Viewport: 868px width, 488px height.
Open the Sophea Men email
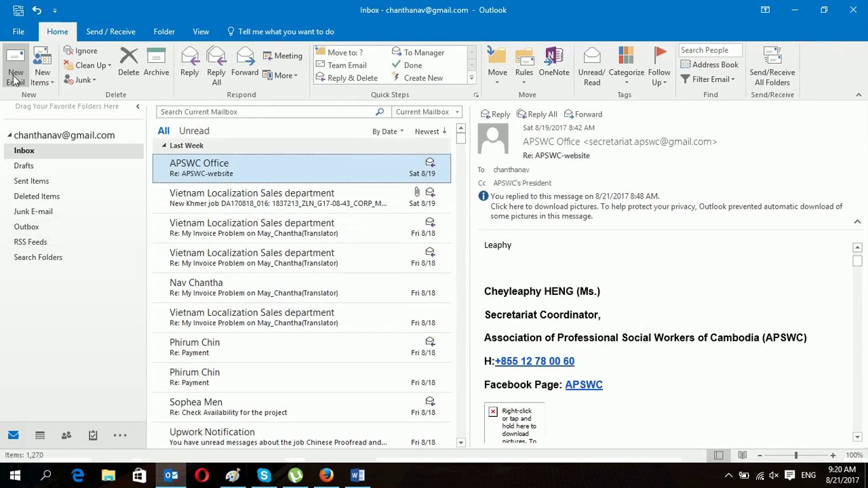(302, 407)
